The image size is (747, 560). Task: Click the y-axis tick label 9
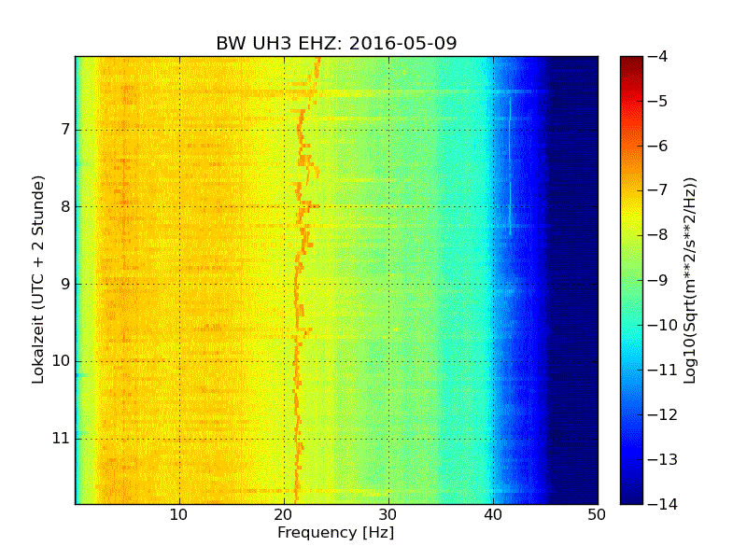tap(65, 284)
